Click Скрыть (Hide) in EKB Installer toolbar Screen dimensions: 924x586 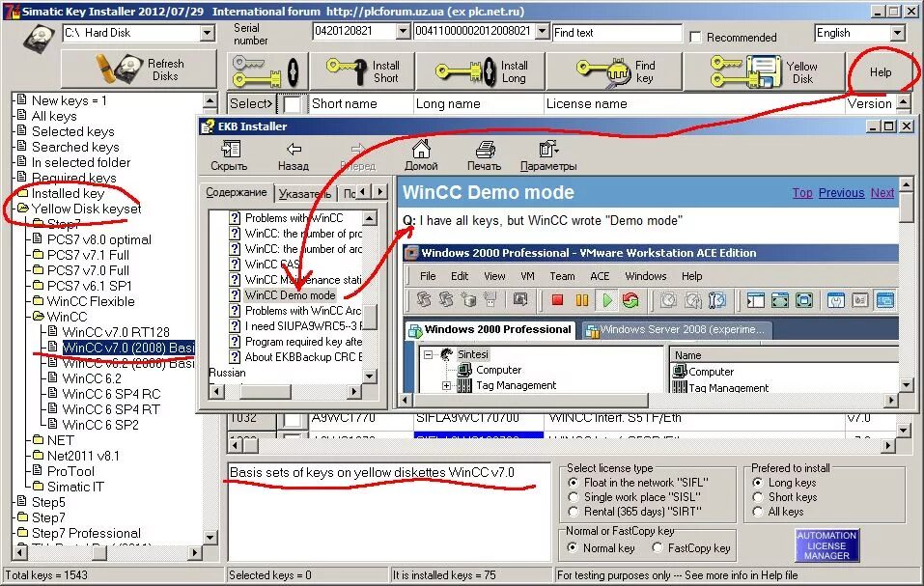point(229,156)
